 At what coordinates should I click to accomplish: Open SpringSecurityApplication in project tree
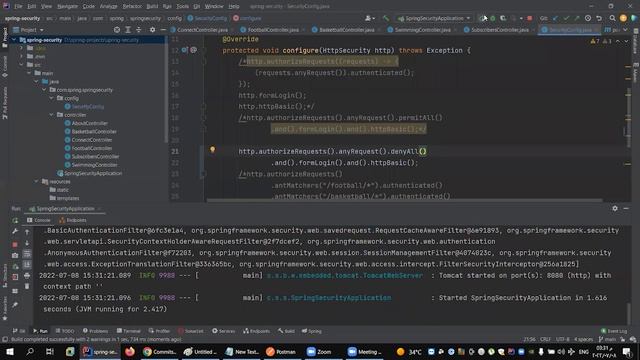(93, 173)
